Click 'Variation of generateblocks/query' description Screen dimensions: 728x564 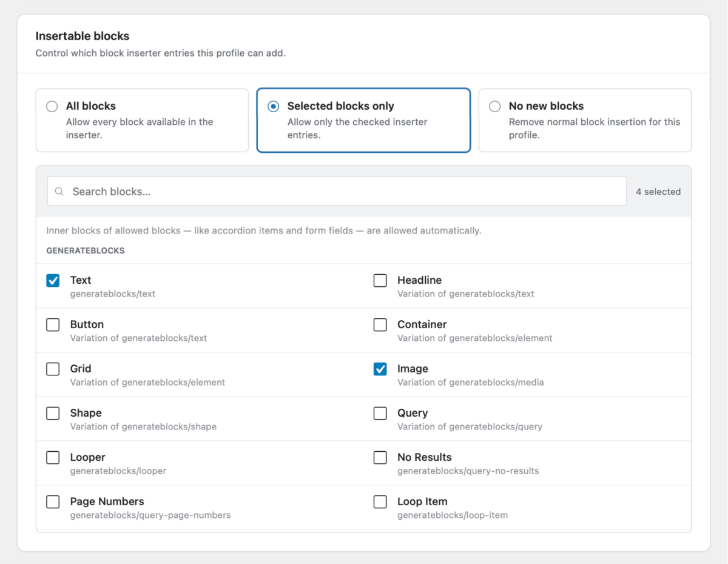(x=470, y=427)
